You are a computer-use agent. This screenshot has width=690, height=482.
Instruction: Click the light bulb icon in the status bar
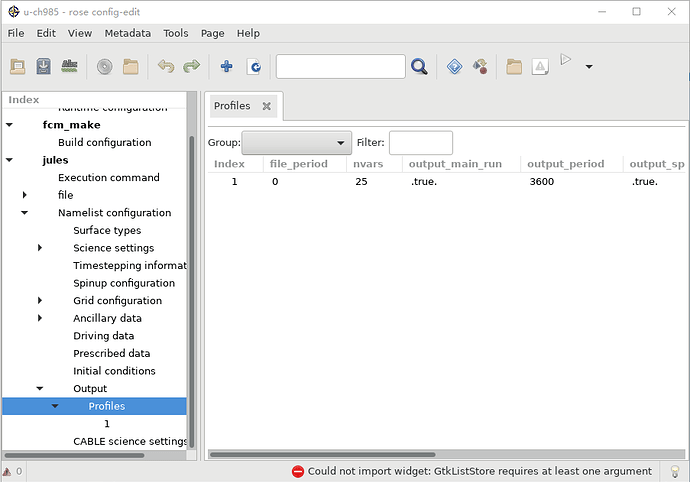(x=675, y=471)
